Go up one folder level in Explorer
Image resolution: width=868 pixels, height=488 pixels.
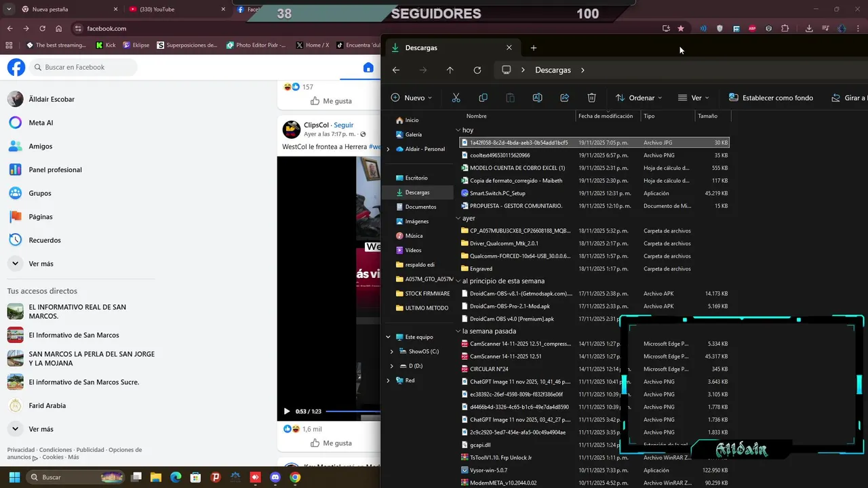pyautogui.click(x=450, y=70)
